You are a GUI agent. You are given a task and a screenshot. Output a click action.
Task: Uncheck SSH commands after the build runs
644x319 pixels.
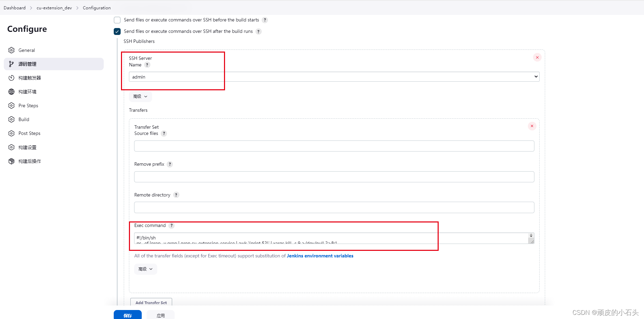[117, 31]
